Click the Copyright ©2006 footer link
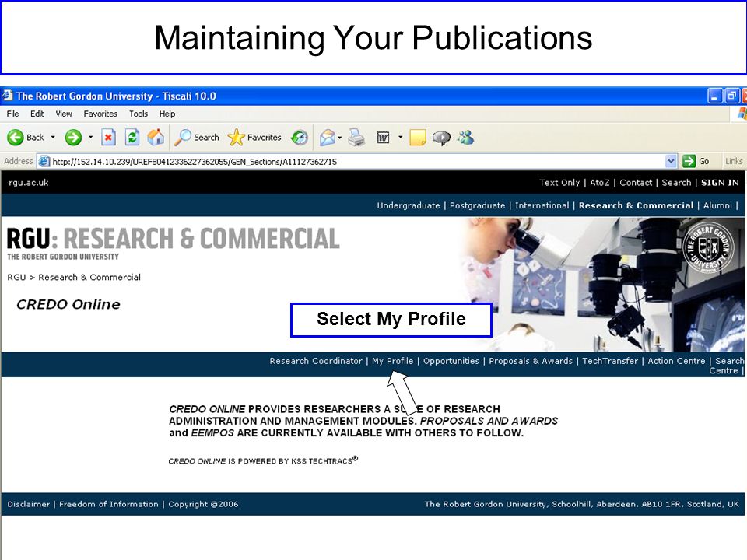747x560 pixels. coord(203,504)
